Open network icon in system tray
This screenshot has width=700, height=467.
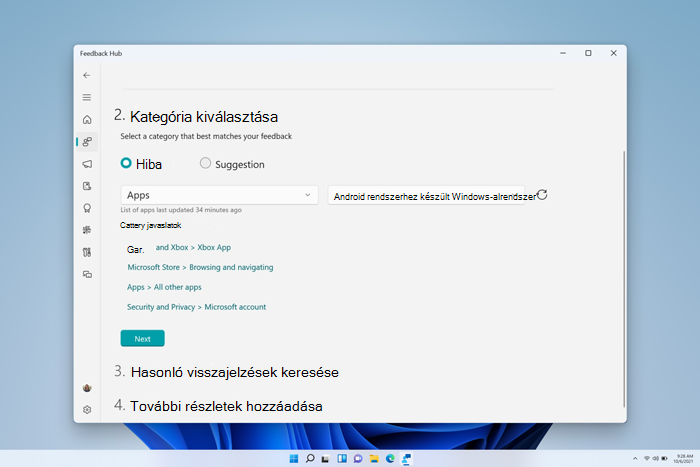click(646, 459)
